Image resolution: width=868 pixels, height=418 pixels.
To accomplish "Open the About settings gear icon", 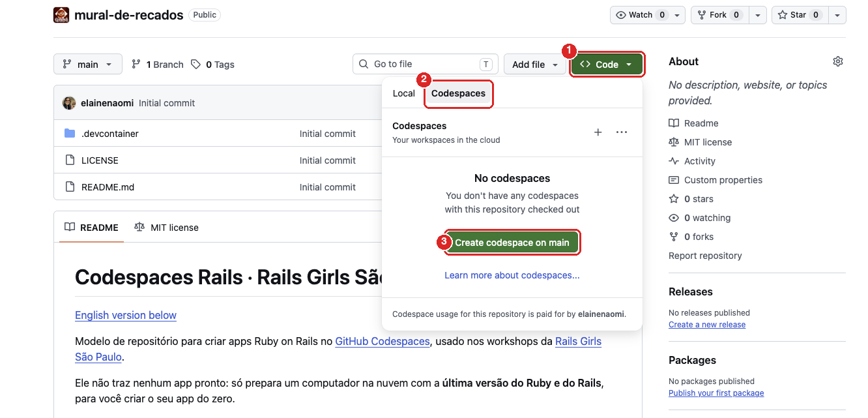I will tap(838, 61).
